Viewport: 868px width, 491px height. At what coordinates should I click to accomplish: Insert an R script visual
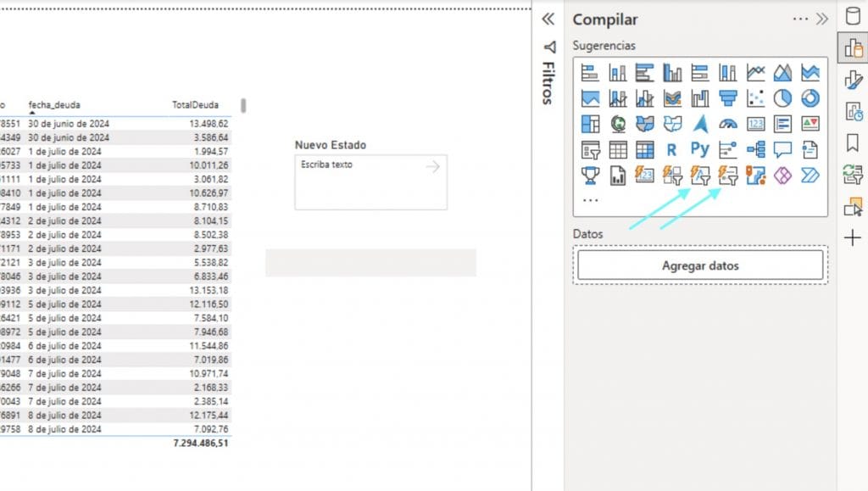coord(672,150)
